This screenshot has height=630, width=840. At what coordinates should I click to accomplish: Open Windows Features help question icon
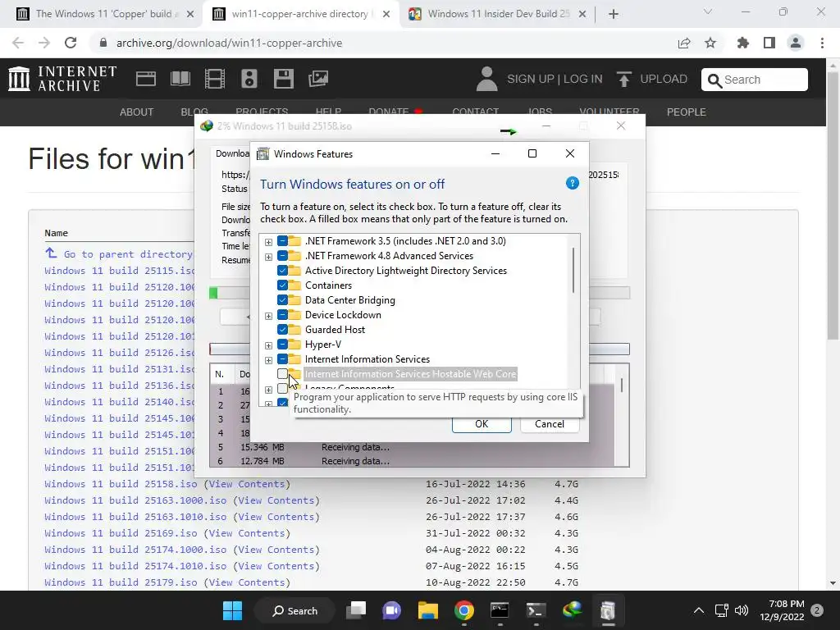click(x=572, y=183)
